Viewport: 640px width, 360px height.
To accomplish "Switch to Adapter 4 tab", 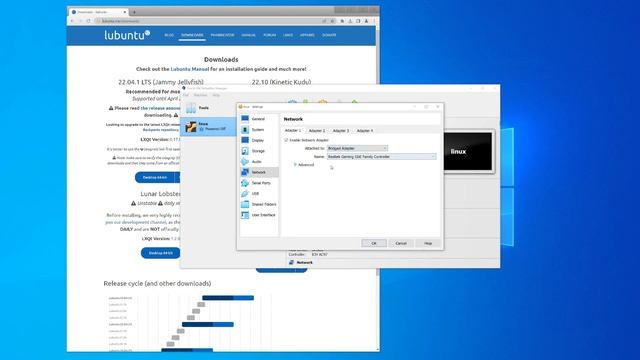I will tap(365, 131).
